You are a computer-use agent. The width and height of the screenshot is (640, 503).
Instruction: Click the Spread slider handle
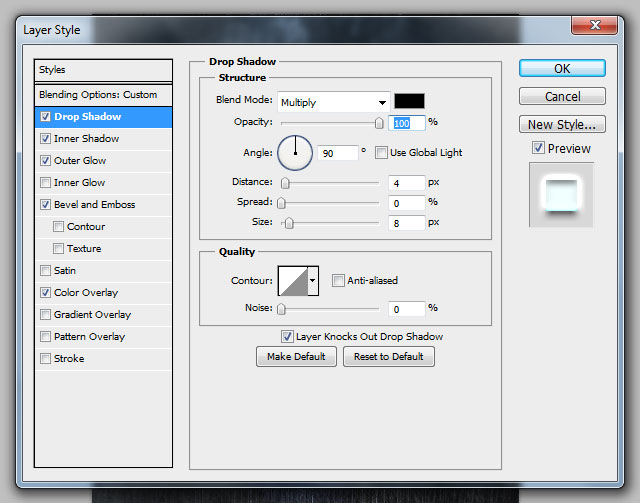(x=281, y=203)
